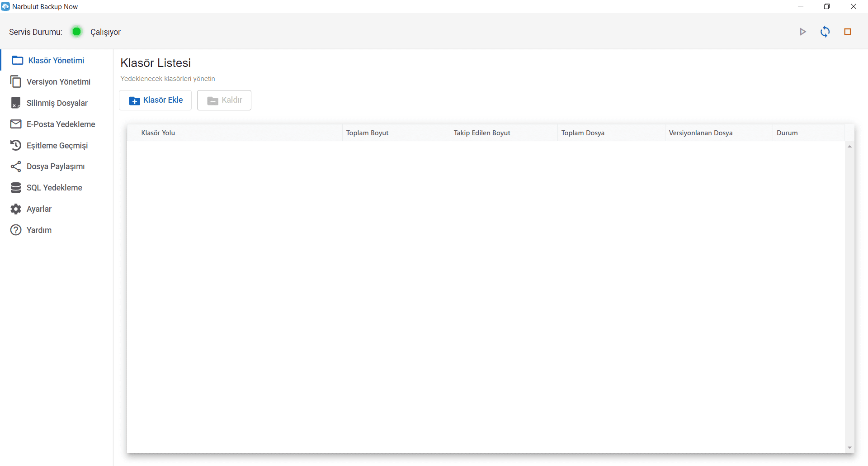Click the Versiyon Yönetimi copy icon
The width and height of the screenshot is (868, 466).
point(15,81)
